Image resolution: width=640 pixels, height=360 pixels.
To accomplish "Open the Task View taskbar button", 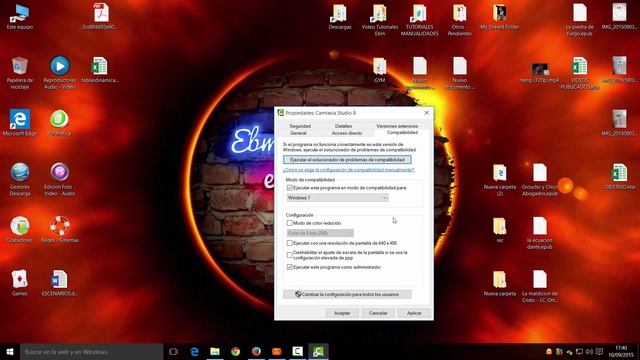I will pos(173,351).
